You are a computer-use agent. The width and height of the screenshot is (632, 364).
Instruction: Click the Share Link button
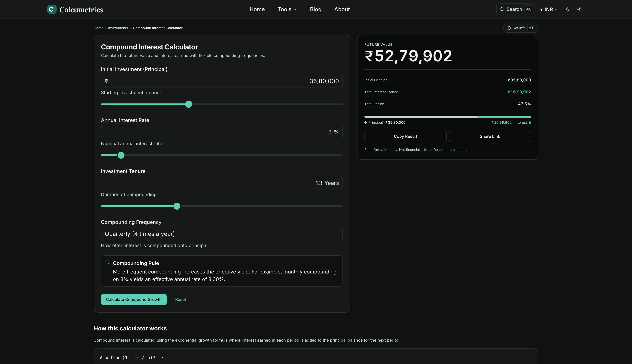pyautogui.click(x=490, y=136)
